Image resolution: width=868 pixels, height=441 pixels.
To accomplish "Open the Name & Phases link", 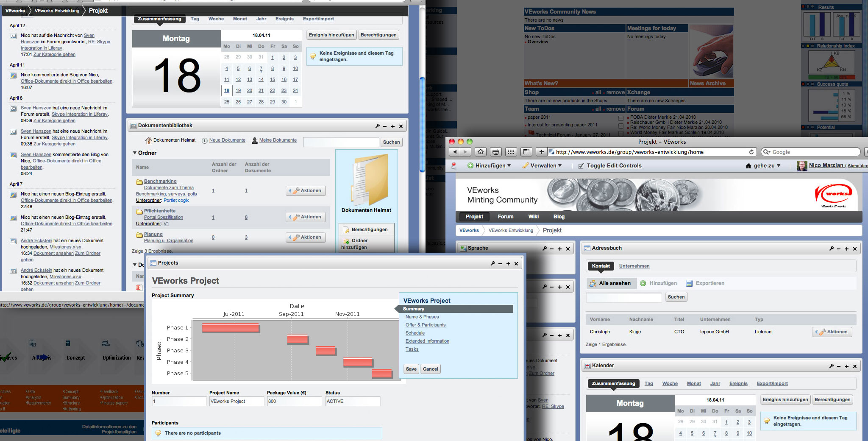I will [422, 317].
